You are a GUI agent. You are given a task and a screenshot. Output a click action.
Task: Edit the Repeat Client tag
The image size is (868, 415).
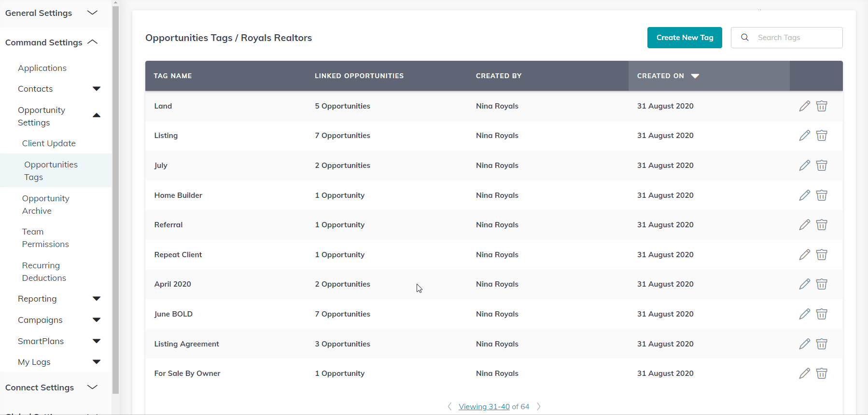tap(804, 255)
